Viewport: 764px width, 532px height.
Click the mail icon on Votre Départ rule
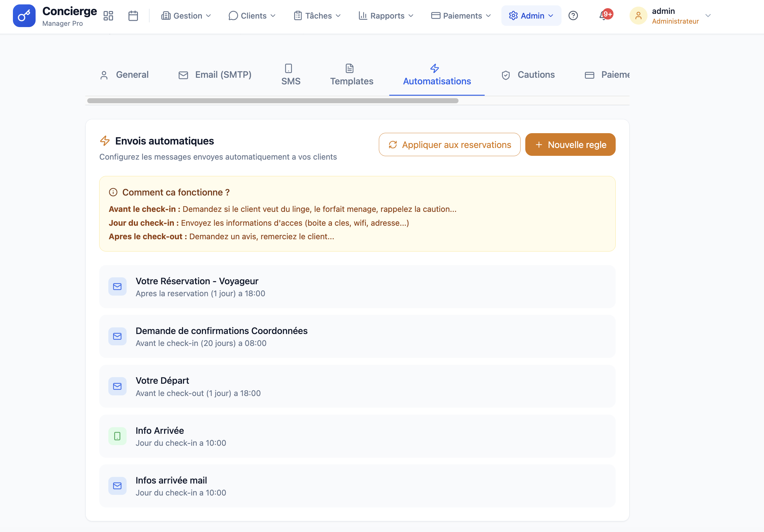tap(117, 386)
